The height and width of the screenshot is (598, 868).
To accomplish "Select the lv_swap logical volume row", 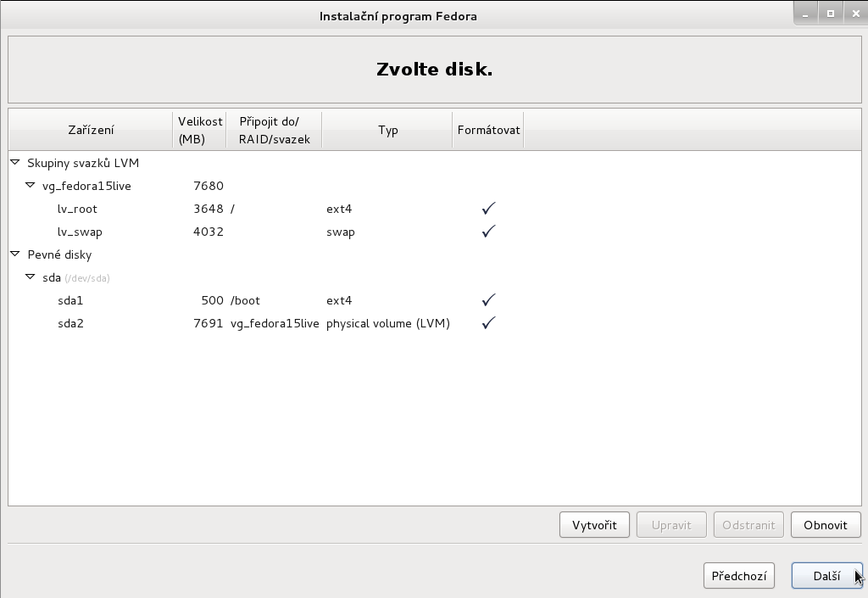I will point(80,232).
